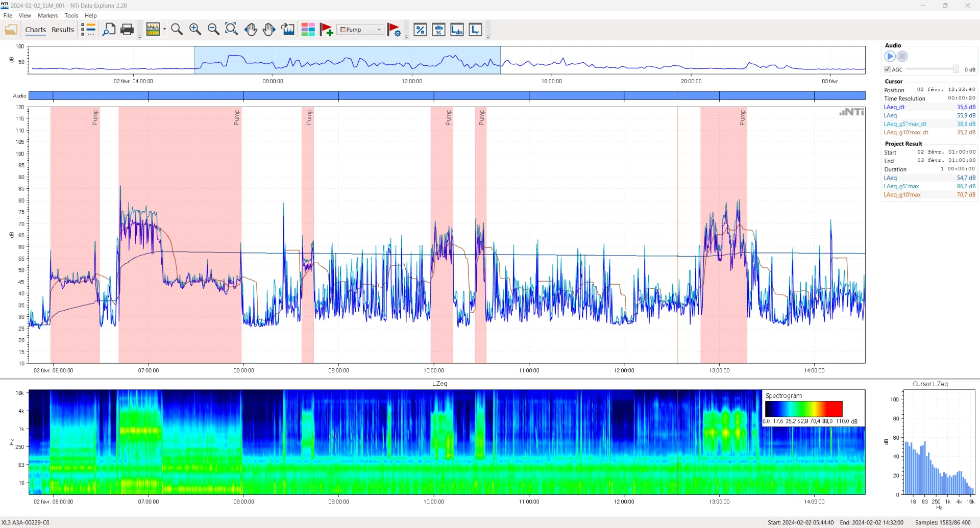Select the Zoom Out tool
Image resolution: width=980 pixels, height=528 pixels.
(x=213, y=30)
